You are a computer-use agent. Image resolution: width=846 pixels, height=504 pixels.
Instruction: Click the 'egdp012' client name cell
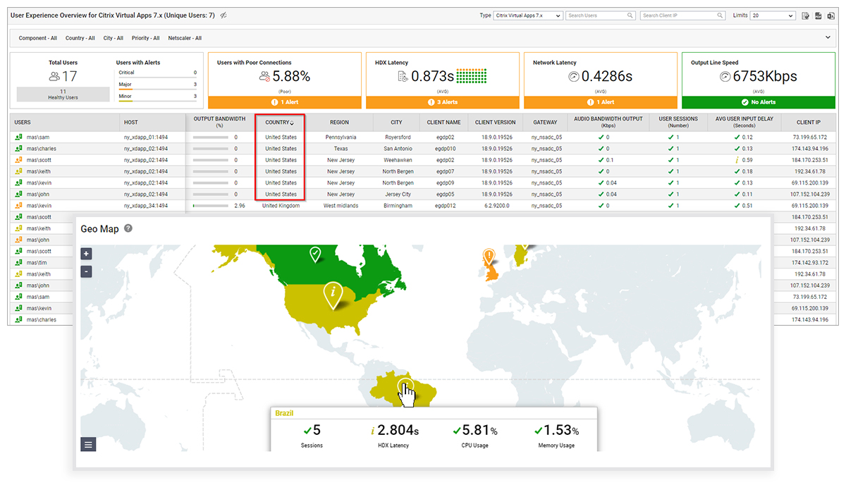point(446,206)
